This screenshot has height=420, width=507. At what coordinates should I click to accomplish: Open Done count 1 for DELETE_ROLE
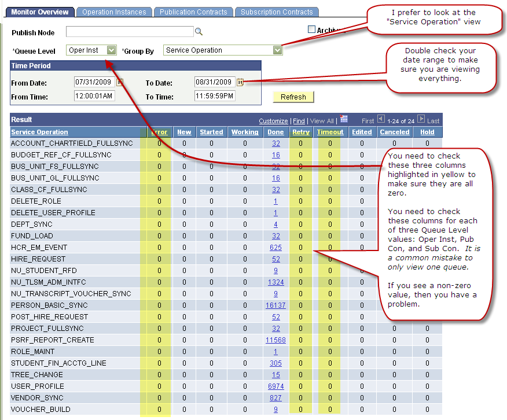tap(275, 201)
